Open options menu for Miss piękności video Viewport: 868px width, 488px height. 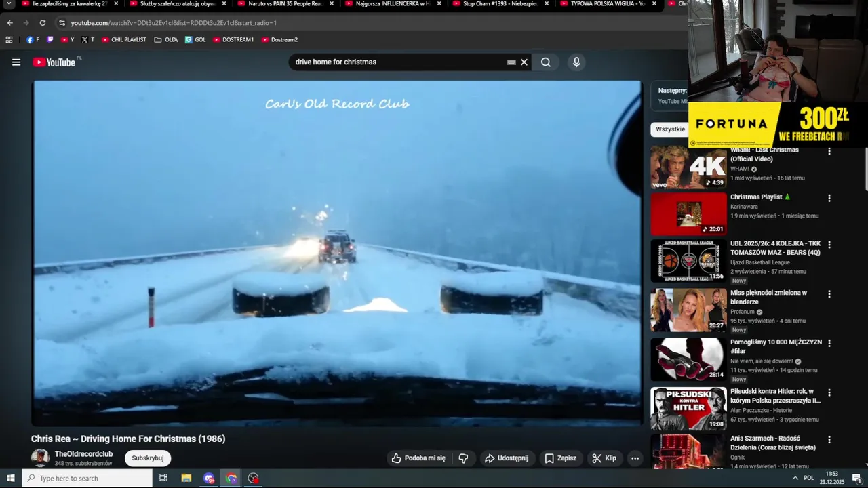[x=829, y=294]
